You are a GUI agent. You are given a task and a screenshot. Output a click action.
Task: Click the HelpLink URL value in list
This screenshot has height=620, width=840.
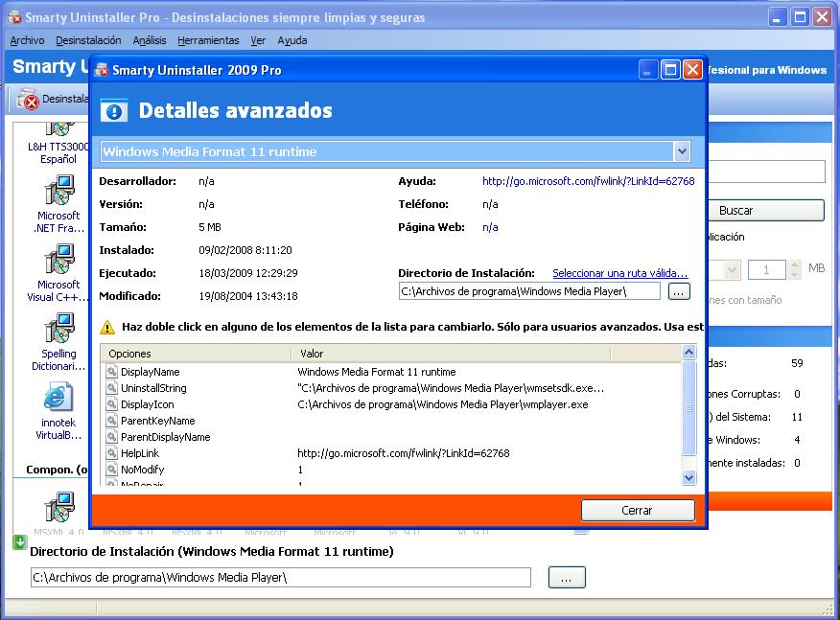coord(404,453)
